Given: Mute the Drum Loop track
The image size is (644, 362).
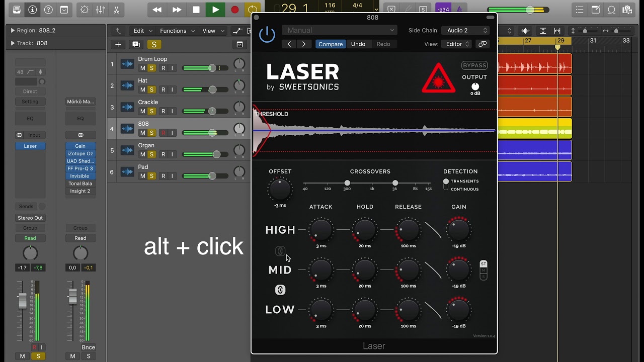Looking at the screenshot, I should click(x=142, y=68).
